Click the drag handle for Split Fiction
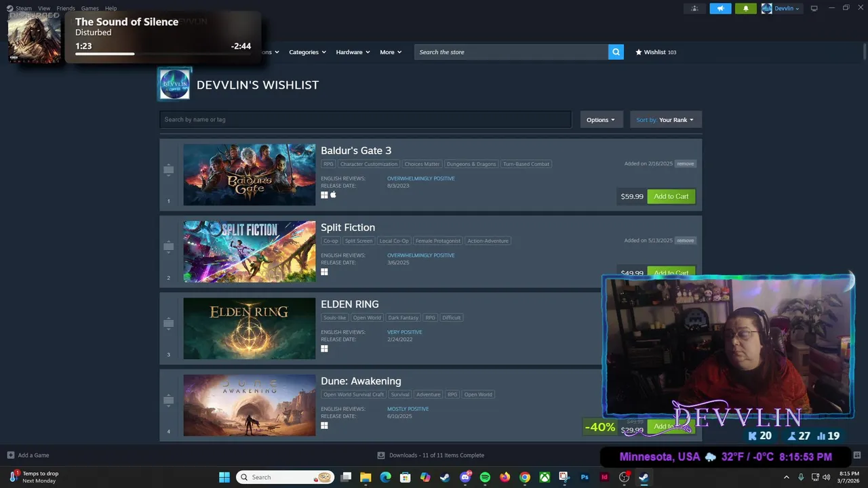 (169, 247)
